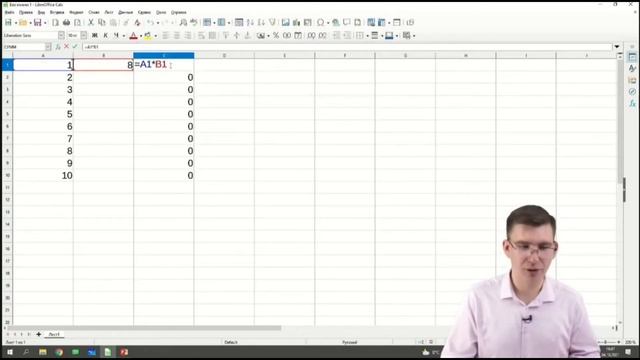The image size is (640, 360).
Task: Click the add new sheet plus button
Action: point(39,334)
